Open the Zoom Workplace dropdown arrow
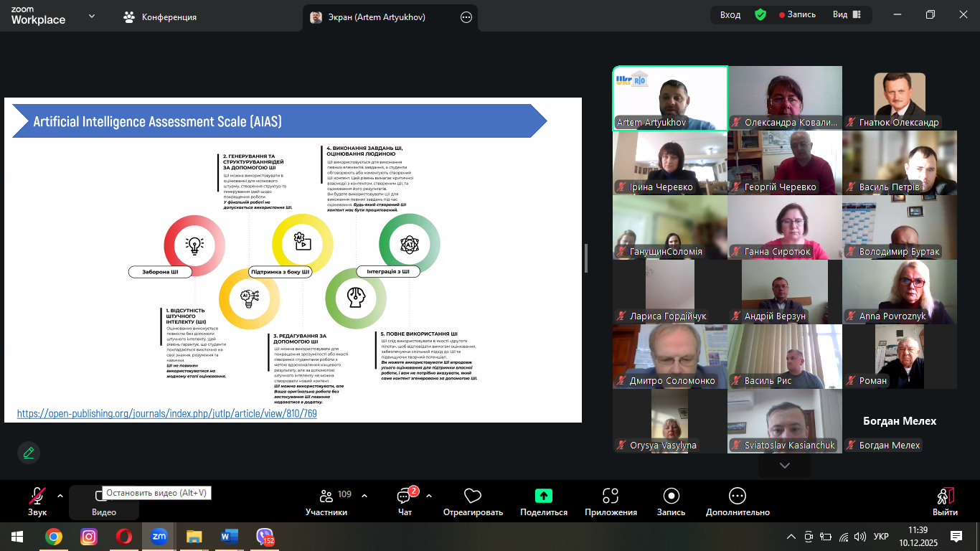 click(92, 17)
